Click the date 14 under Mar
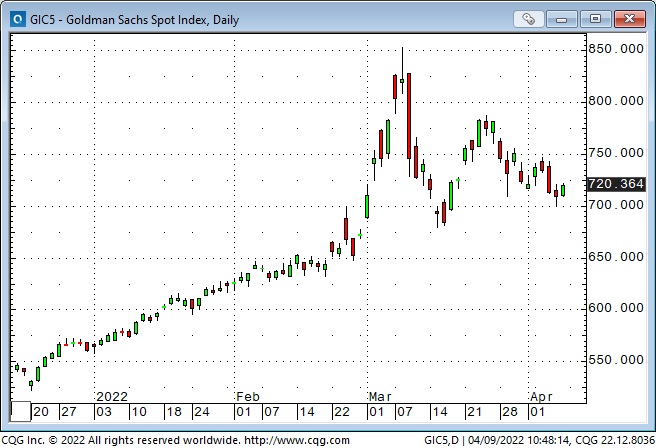This screenshot has width=656, height=448. click(440, 412)
